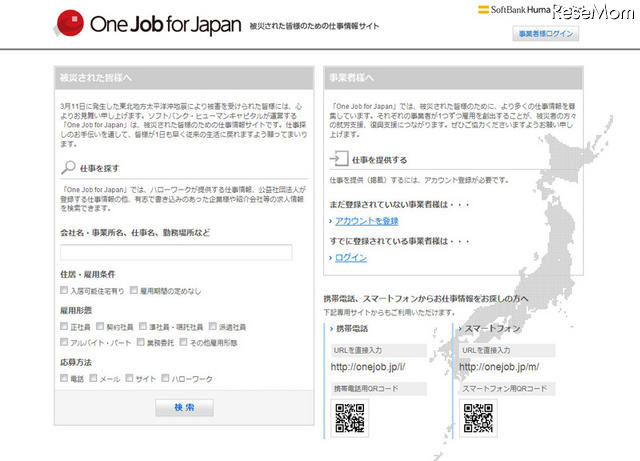This screenshot has width=640, height=461.
Task: Select the アルバイト・パート checkbox
Action: (64, 342)
